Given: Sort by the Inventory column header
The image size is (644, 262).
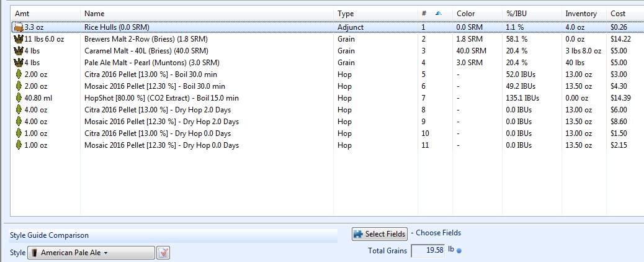Looking at the screenshot, I should tap(581, 14).
